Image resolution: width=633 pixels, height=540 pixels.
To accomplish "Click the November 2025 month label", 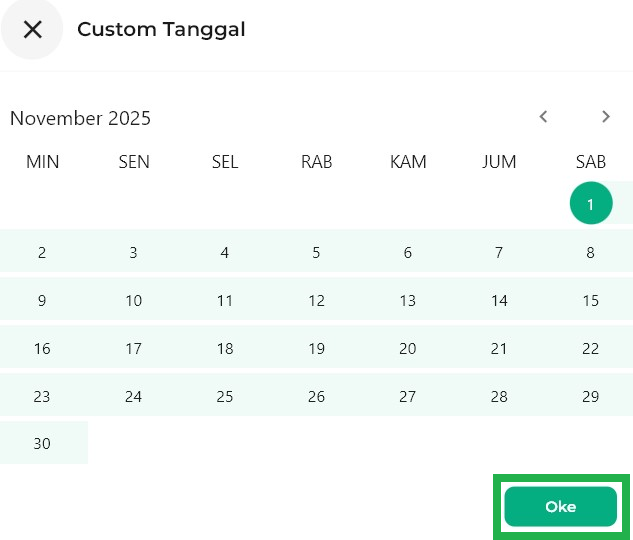I will (80, 118).
